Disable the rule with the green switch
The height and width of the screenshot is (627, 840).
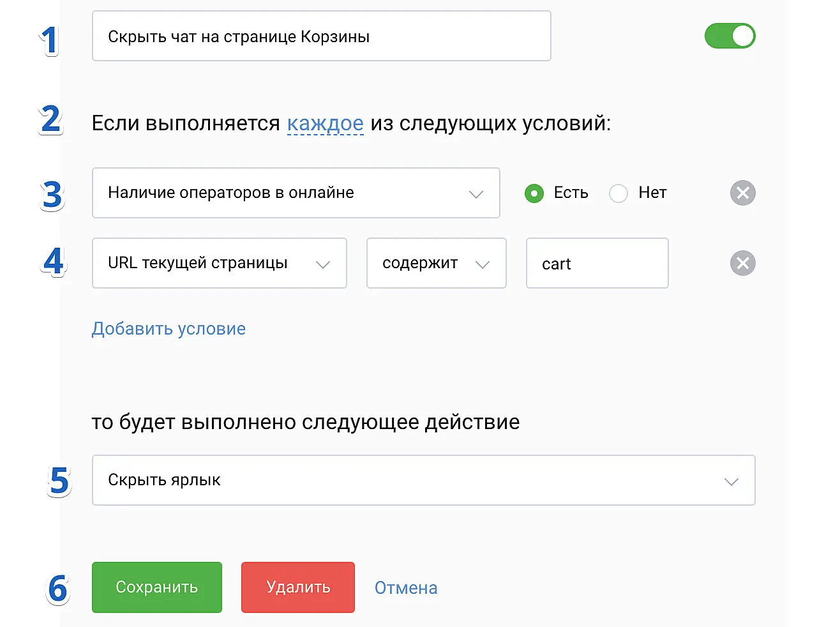730,36
